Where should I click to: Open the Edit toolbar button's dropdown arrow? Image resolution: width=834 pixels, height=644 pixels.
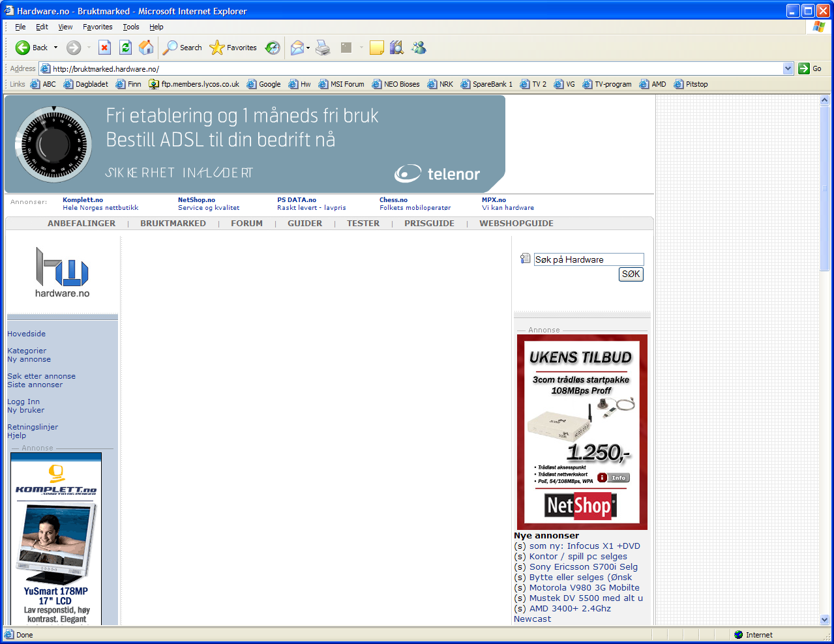click(x=361, y=48)
